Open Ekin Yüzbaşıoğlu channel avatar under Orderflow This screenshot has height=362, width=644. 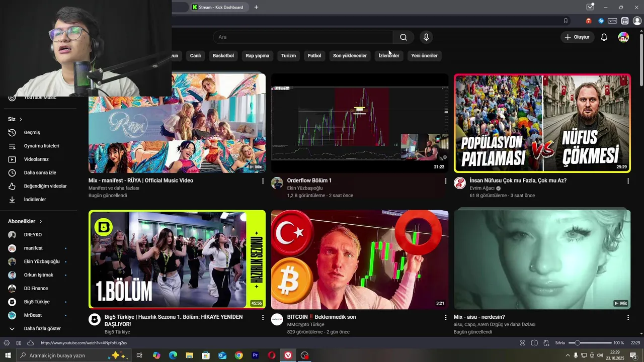click(x=277, y=183)
